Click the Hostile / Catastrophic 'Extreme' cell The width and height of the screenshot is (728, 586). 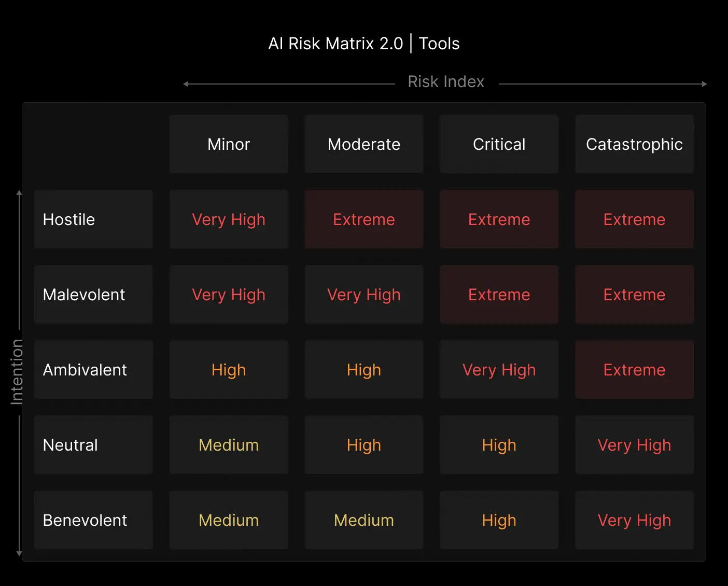point(635,219)
